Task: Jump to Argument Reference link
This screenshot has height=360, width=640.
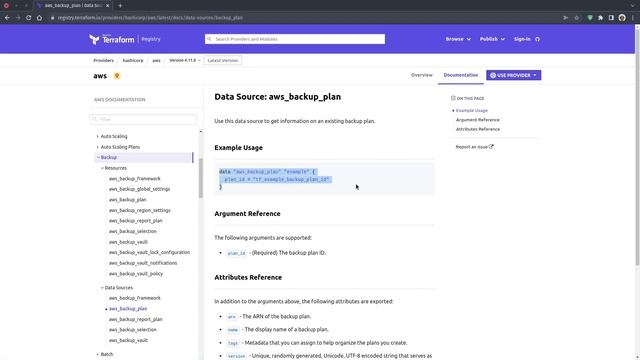Action: [478, 120]
